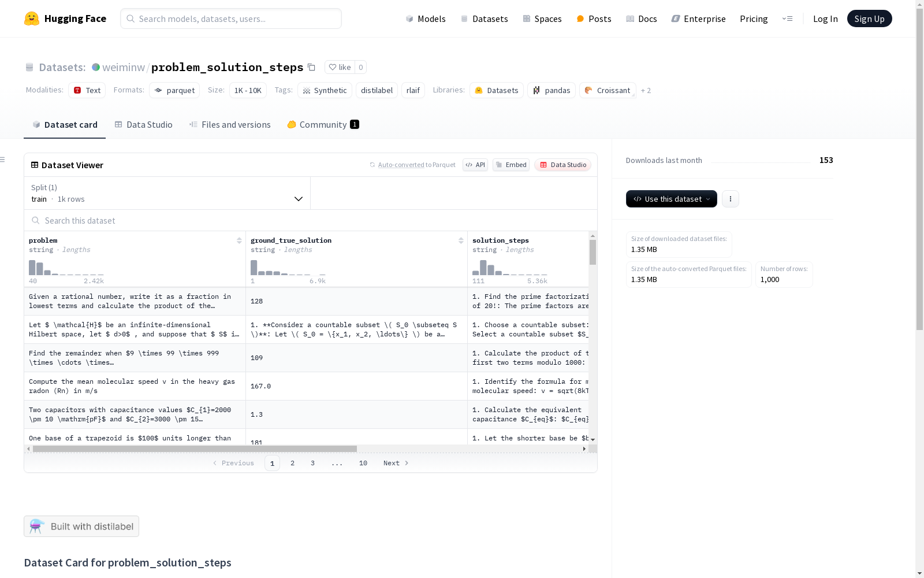Select the Datasets library tag
Screen dimensions: 924x578
tap(497, 90)
